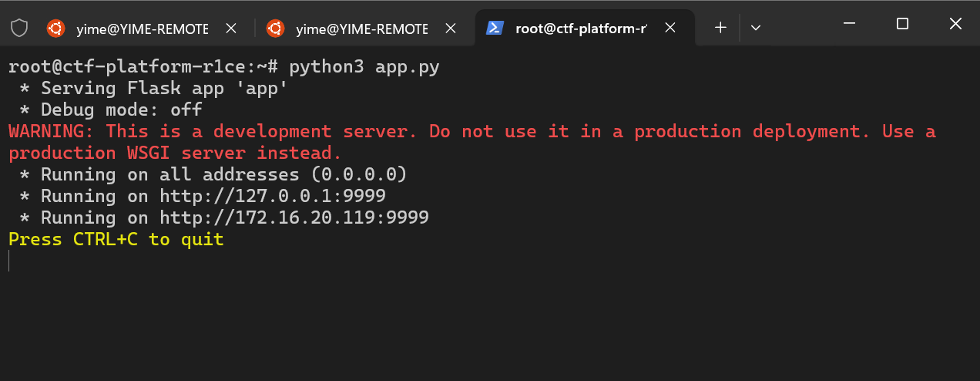The height and width of the screenshot is (381, 980).
Task: Switch to the second yime@YIME-REMOTE tab
Action: 363,29
